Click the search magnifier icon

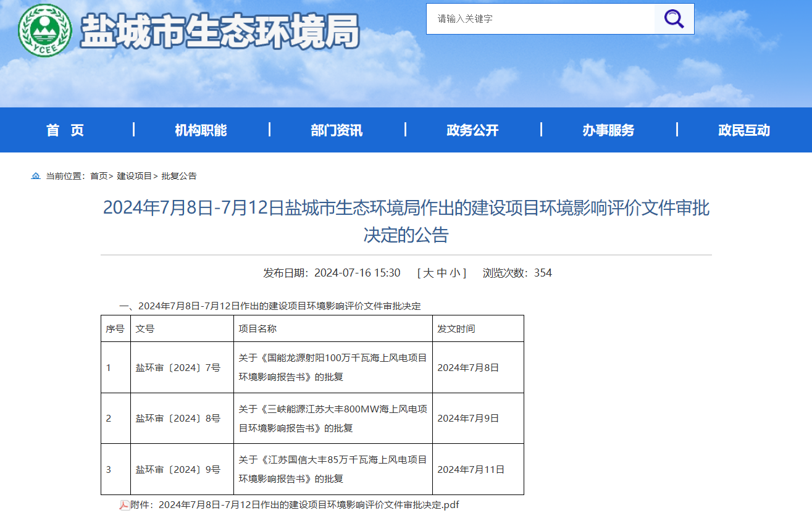(673, 19)
